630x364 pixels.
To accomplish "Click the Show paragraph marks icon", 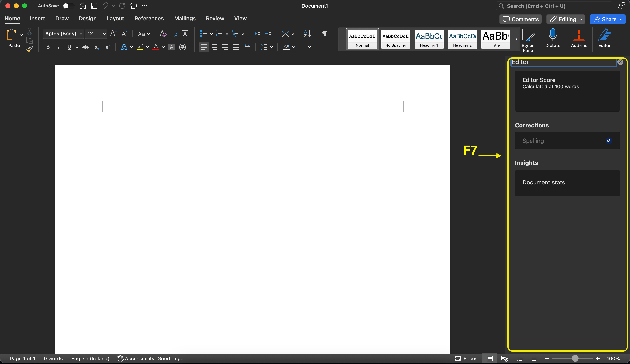I will tap(324, 34).
